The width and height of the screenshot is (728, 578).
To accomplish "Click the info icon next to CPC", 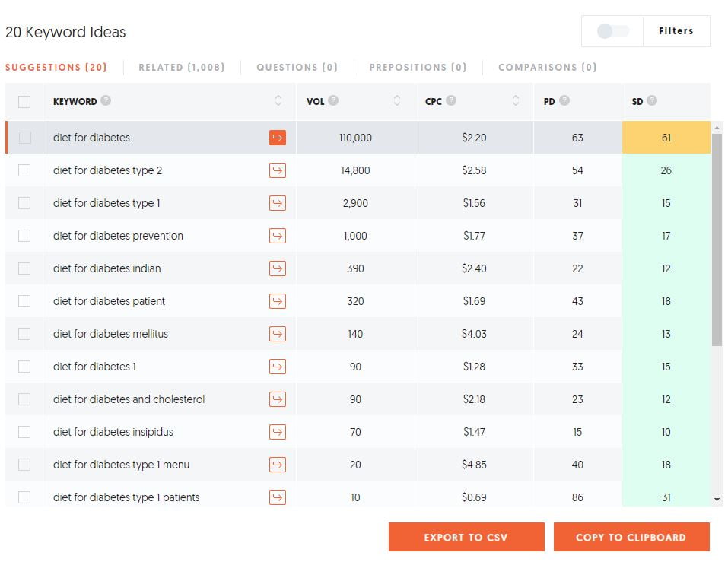I will (451, 101).
